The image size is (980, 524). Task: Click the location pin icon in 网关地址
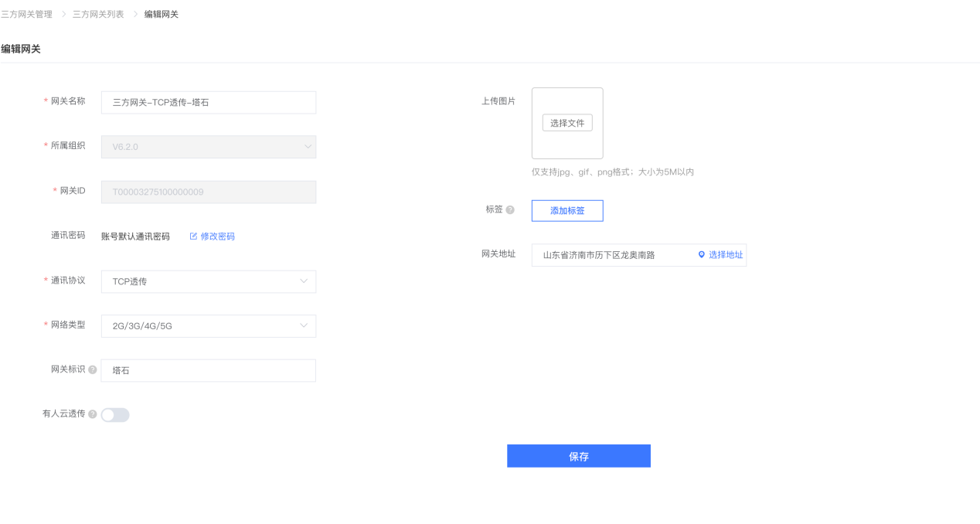click(702, 254)
